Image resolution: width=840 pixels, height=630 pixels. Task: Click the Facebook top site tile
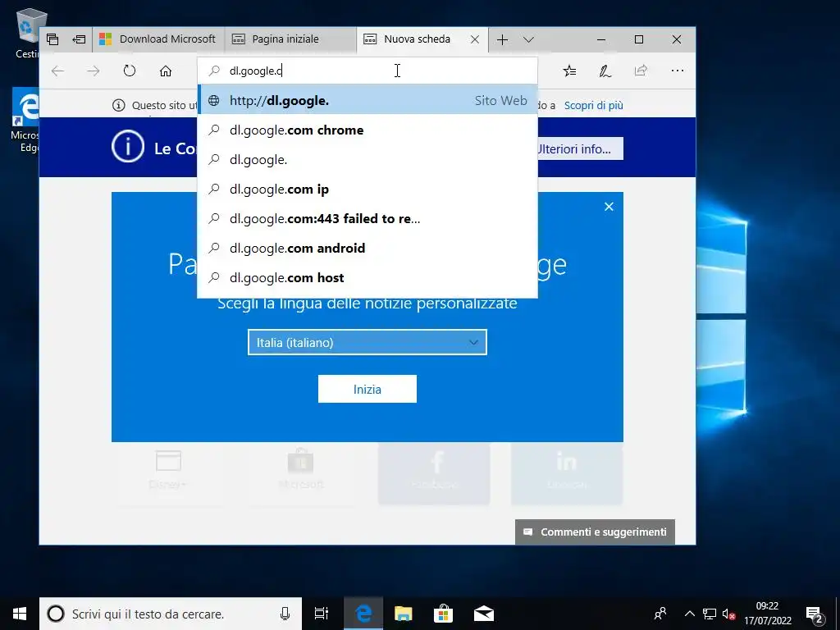click(x=435, y=473)
